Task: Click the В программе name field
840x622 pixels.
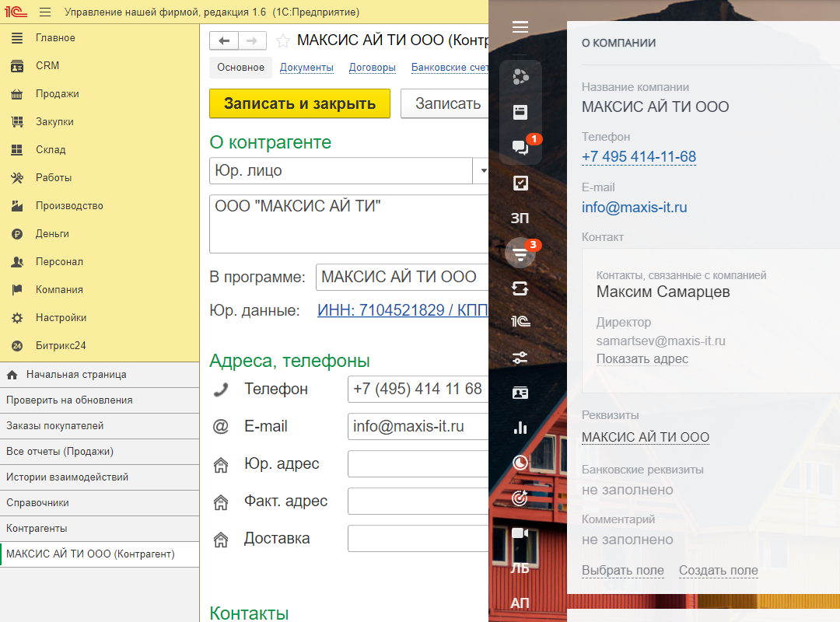Action: 402,277
